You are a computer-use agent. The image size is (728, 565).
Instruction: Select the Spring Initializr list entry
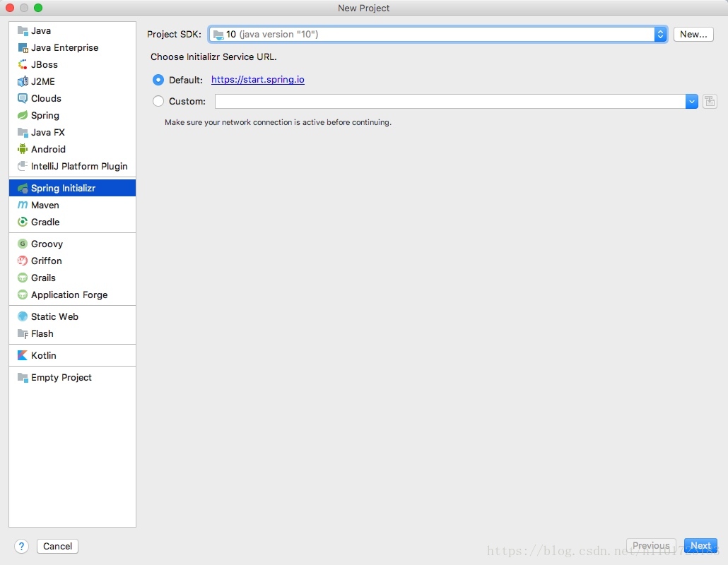pyautogui.click(x=72, y=188)
